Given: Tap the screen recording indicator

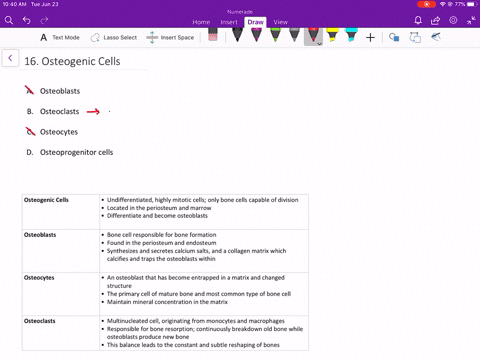Looking at the screenshot, I should 426,4.
